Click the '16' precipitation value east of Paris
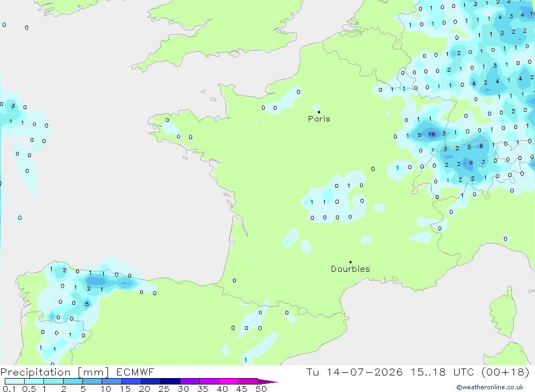Screen dimensions: 535x392 click(432, 134)
